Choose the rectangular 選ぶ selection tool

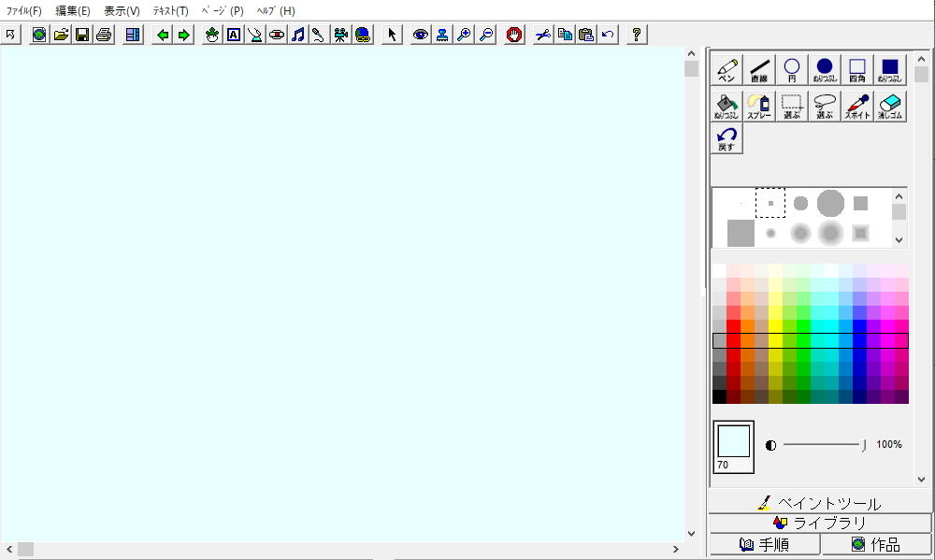click(x=792, y=107)
